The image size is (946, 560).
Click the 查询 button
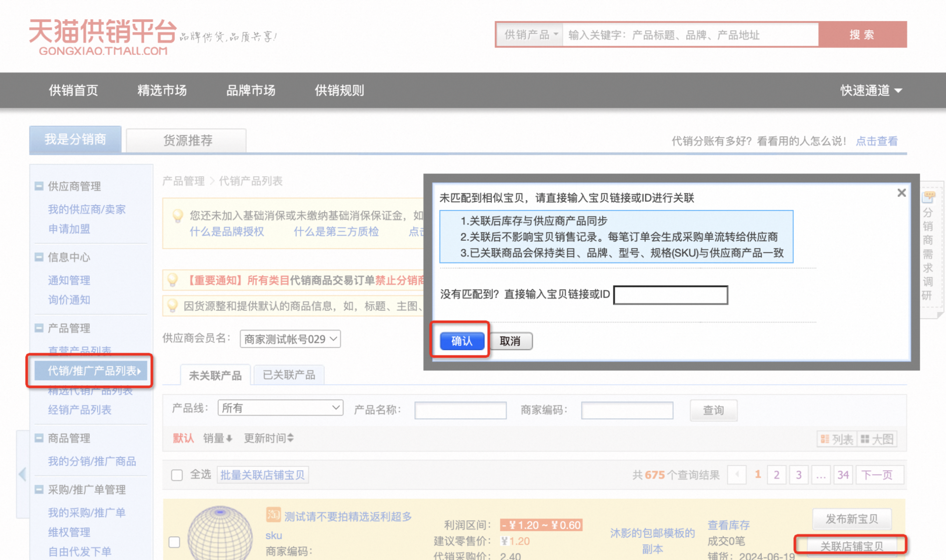point(713,410)
